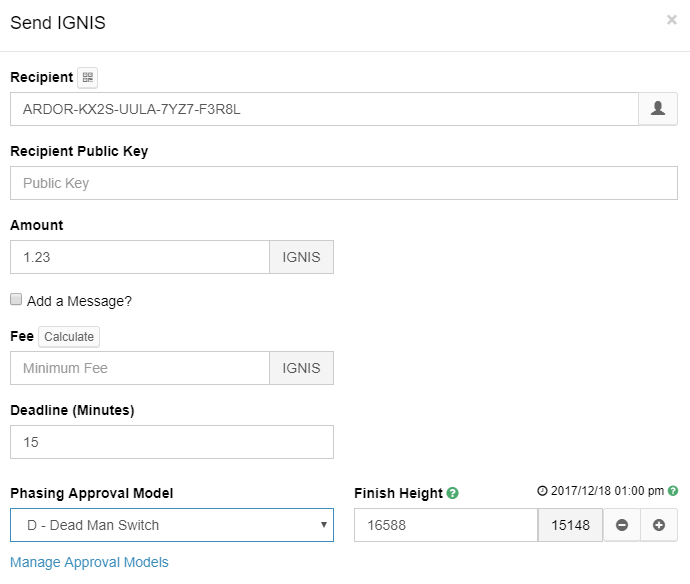Enable the Add a Message checkbox
The image size is (690, 584).
16,300
